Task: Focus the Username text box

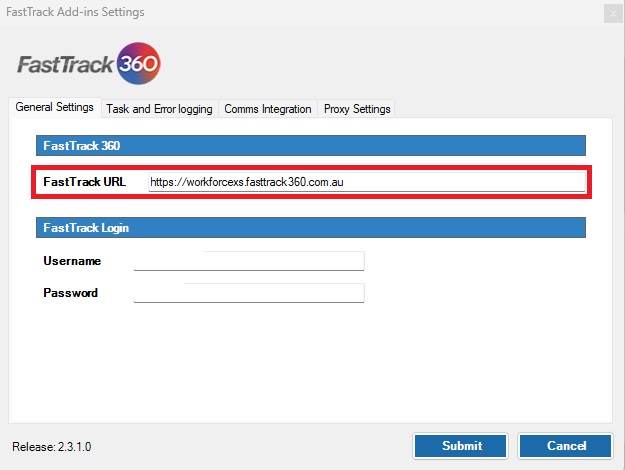Action: [x=249, y=261]
